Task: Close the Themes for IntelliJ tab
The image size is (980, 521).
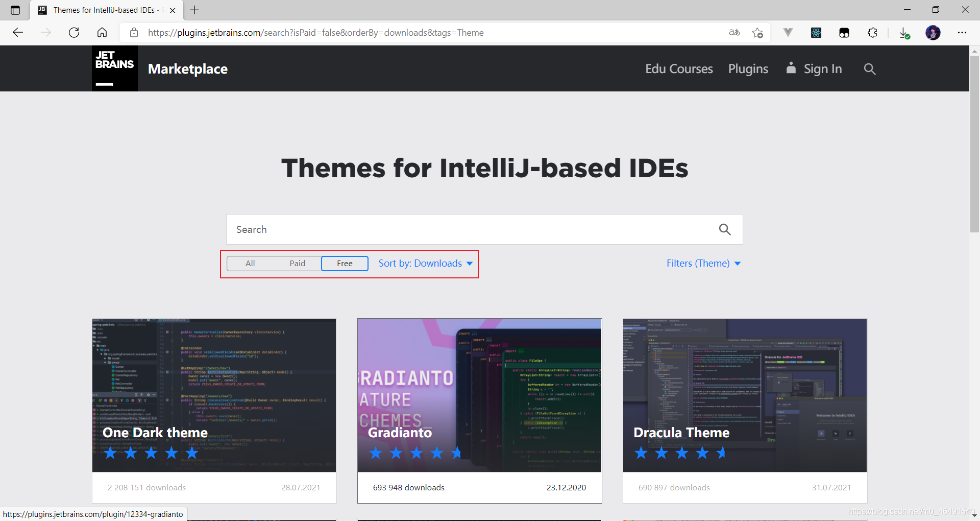Action: pos(173,10)
